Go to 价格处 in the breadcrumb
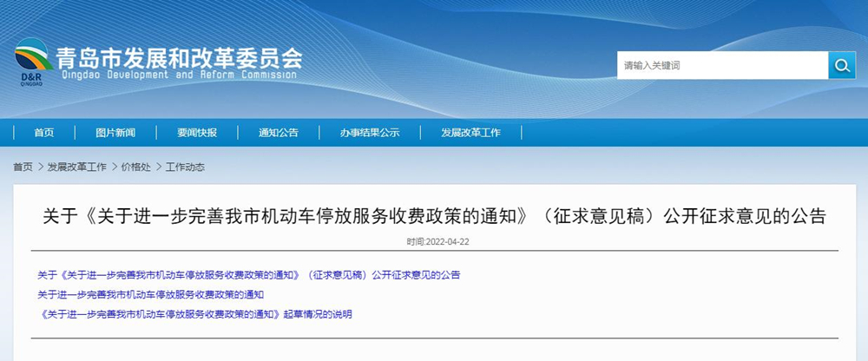This screenshot has height=361, width=868. (135, 167)
